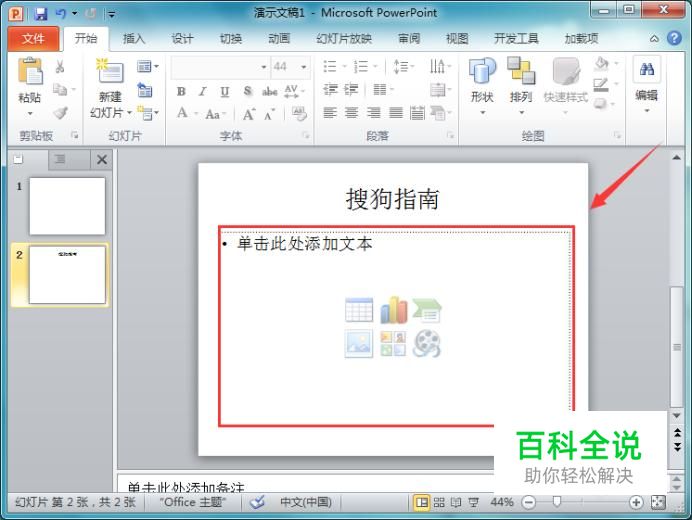This screenshot has height=520, width=692.
Task: Switch to the Developer tab
Action: 516,39
